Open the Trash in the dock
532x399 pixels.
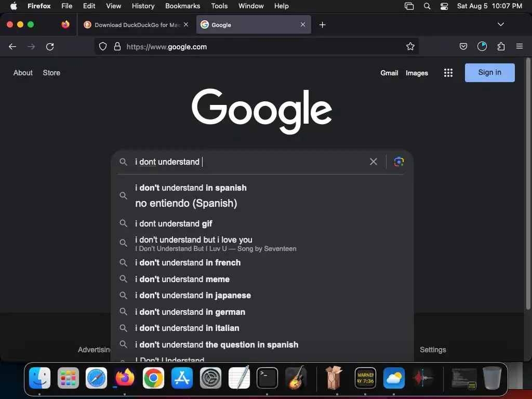pyautogui.click(x=493, y=378)
